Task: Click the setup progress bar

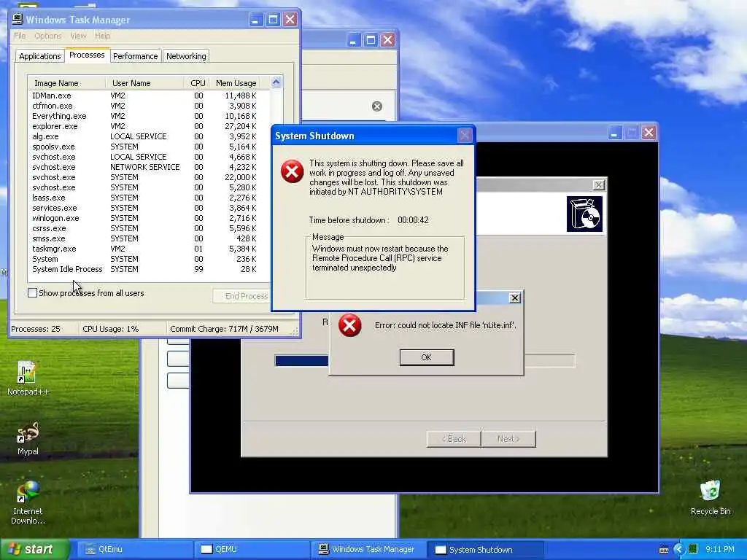Action: click(425, 360)
